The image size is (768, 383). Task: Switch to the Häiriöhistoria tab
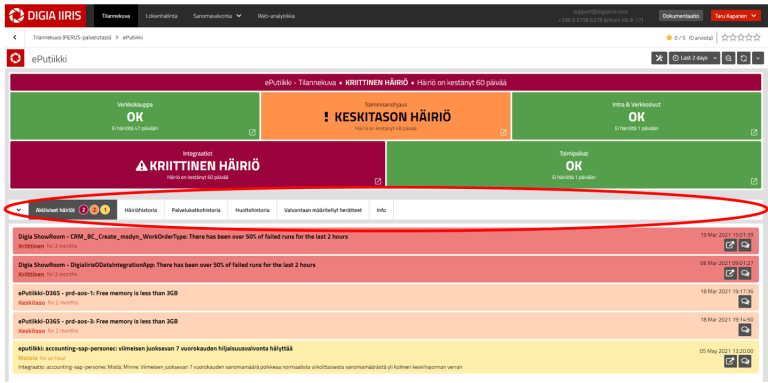(141, 210)
